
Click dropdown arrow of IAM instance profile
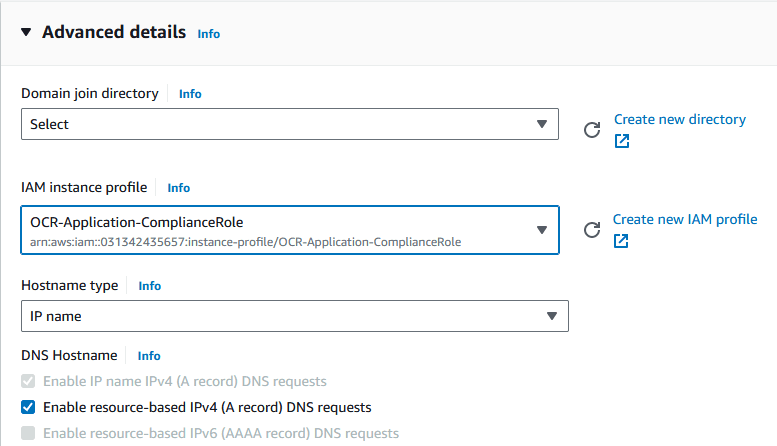coord(542,230)
